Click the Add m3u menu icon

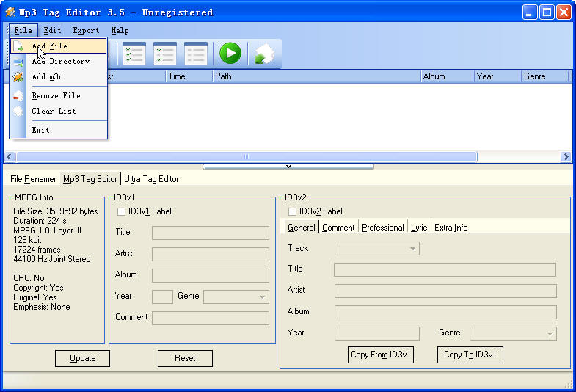click(x=18, y=77)
